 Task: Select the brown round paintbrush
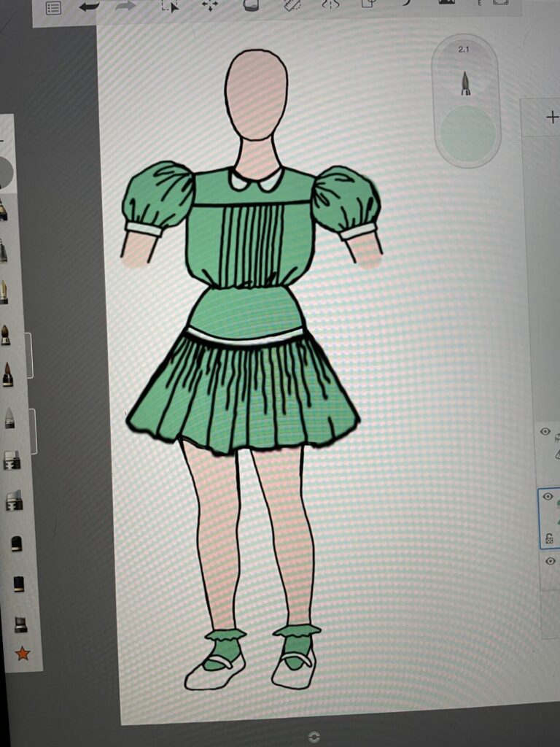coord(5,335)
